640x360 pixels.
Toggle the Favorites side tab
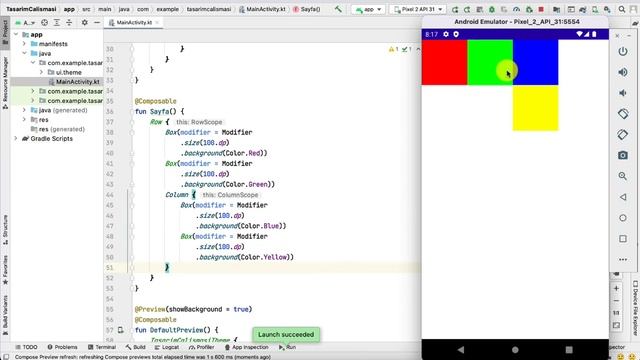tap(5, 270)
